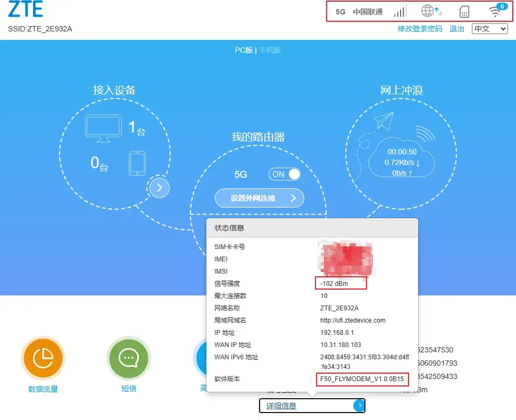Open the 中文 language dropdown

pyautogui.click(x=489, y=29)
